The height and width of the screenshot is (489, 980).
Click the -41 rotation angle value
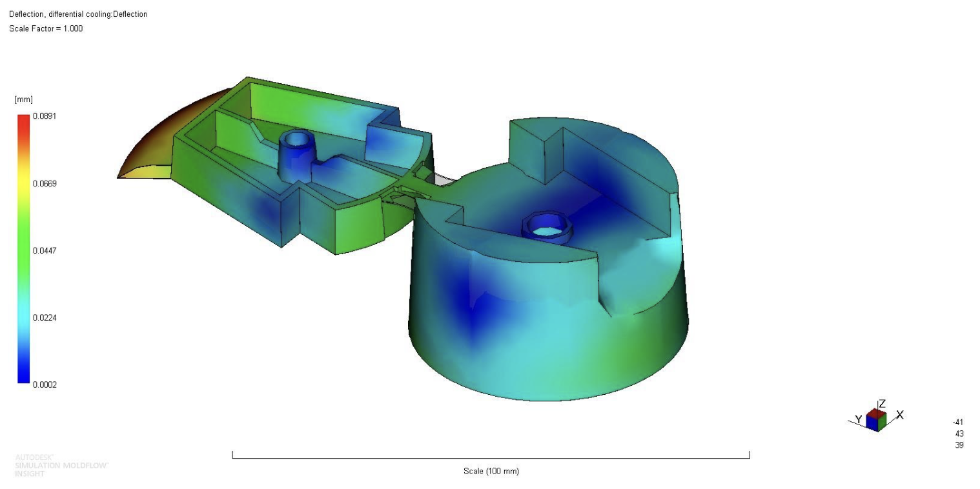958,422
